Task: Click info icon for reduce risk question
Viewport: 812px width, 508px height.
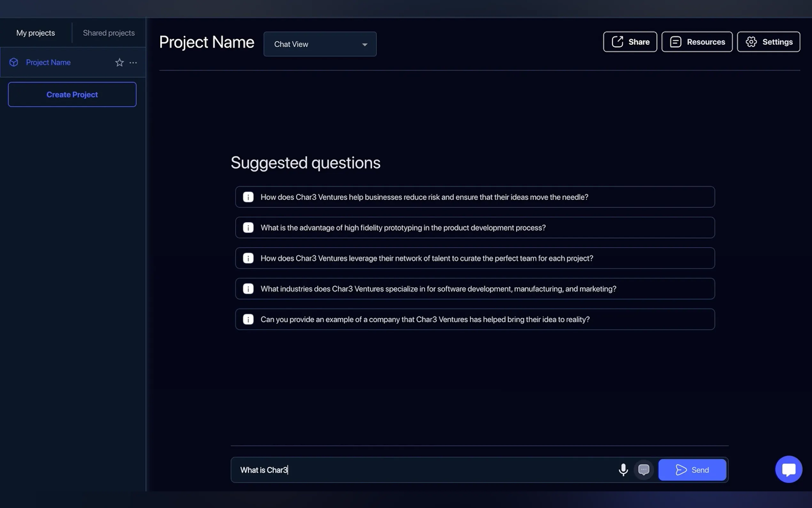Action: (248, 197)
